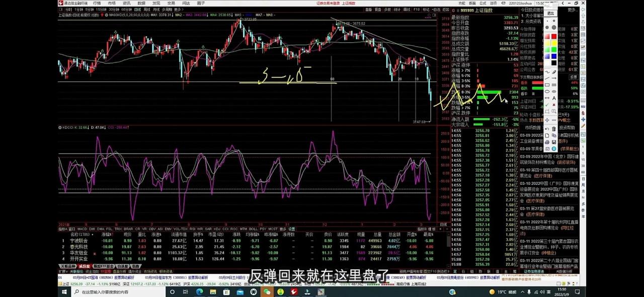This screenshot has width=644, height=297.
Task: Switch to the 自选股 bottom tab
Action: coord(123,266)
